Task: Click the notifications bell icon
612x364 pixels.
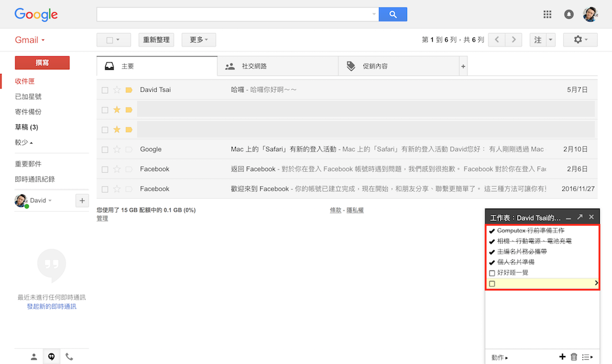Action: (x=569, y=14)
